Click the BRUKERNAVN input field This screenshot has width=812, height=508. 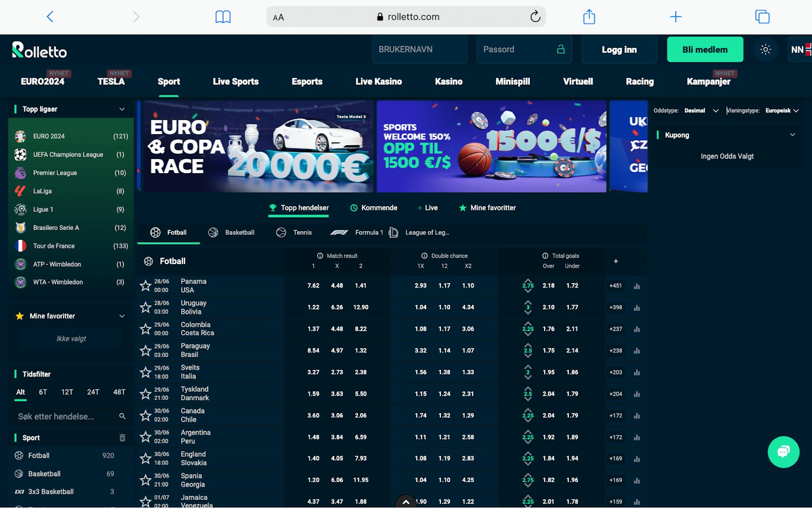419,49
